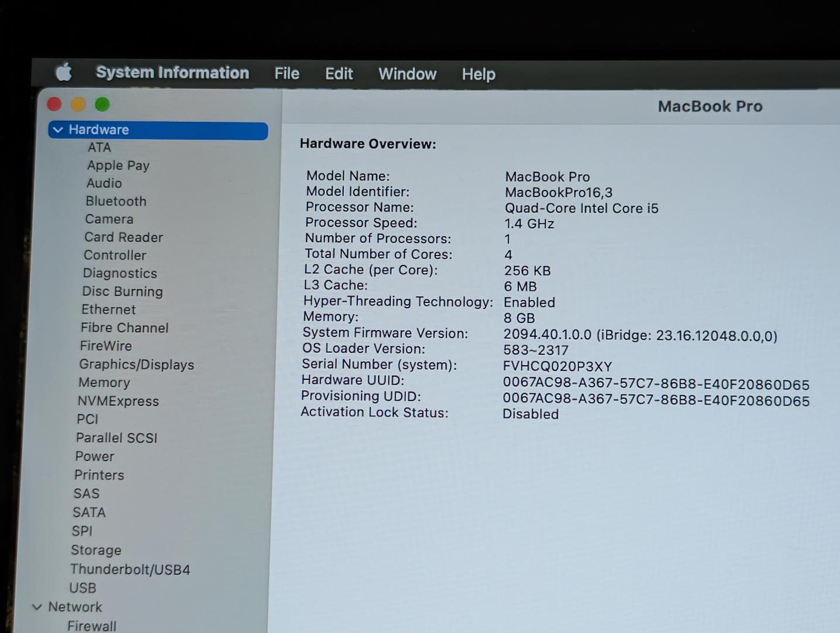The width and height of the screenshot is (840, 633).
Task: Open the Thunderbolt/USB4 section
Action: (130, 570)
